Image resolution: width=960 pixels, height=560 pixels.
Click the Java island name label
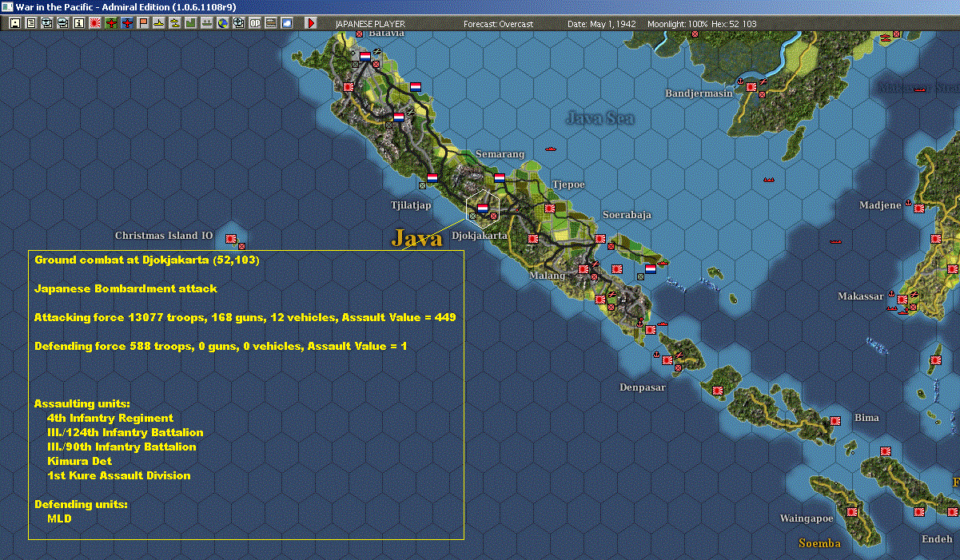(x=416, y=238)
